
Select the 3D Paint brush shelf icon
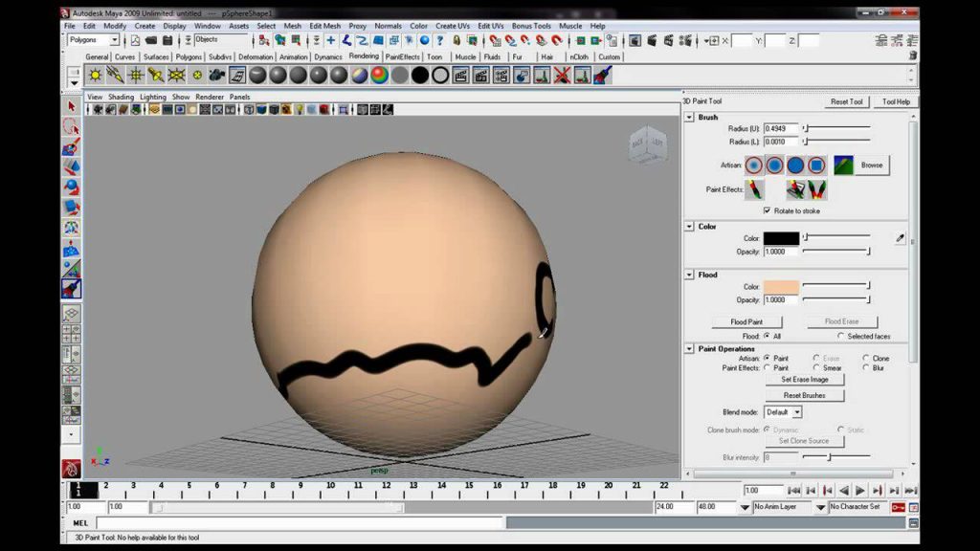[603, 76]
